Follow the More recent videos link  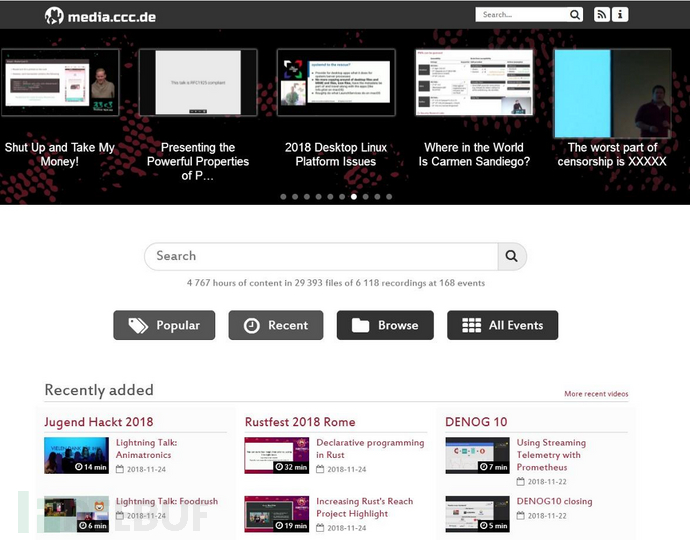click(596, 394)
